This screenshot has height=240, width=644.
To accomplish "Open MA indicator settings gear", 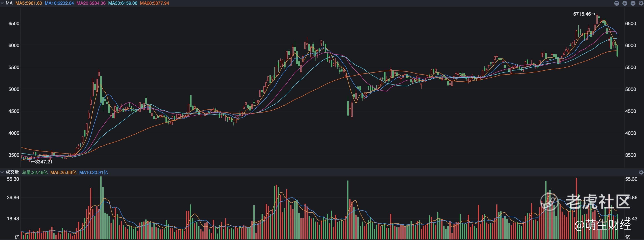I will click(x=641, y=3).
